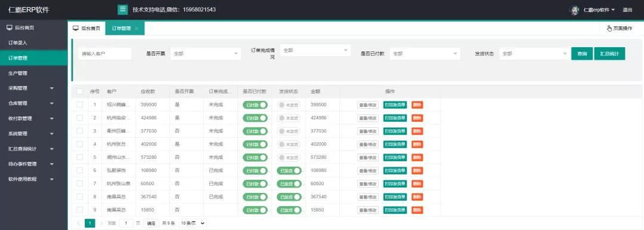The image size is (644, 230).
Task: Open the 页面操作 pointer icon
Action: pos(609,29)
